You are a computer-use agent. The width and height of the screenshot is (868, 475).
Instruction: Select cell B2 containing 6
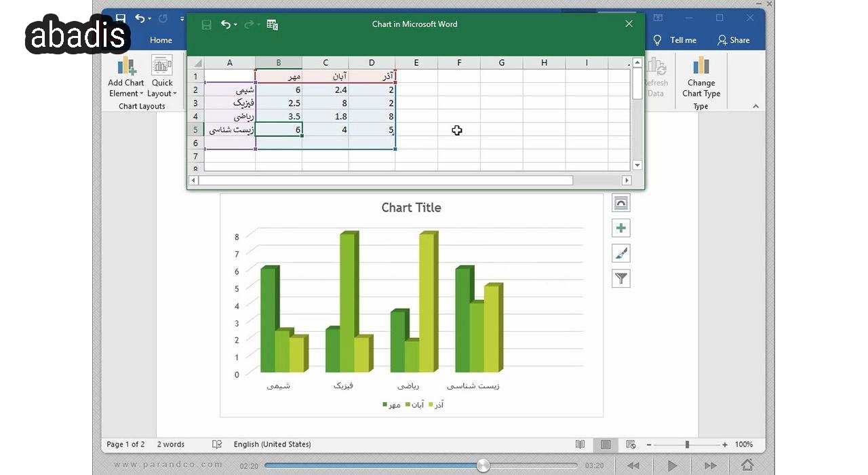click(279, 90)
